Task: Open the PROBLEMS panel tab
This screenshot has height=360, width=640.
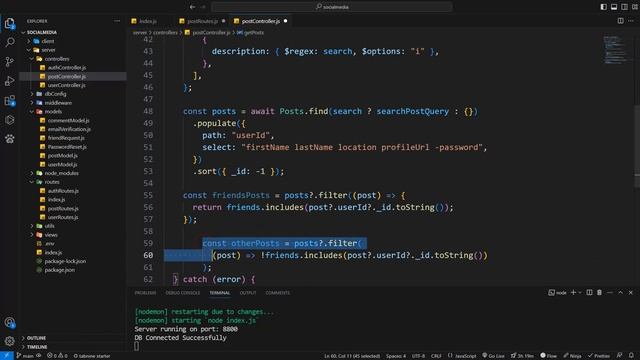Action: [145, 293]
